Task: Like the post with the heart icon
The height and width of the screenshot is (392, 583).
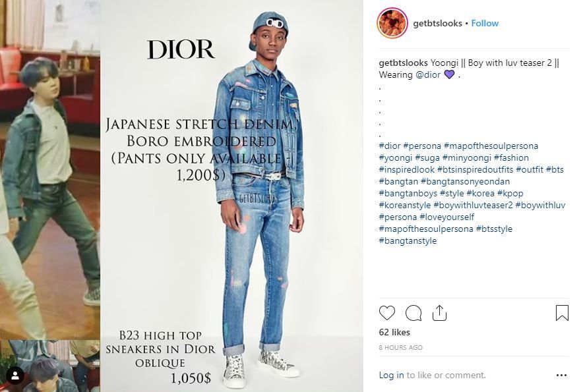Action: click(x=386, y=313)
